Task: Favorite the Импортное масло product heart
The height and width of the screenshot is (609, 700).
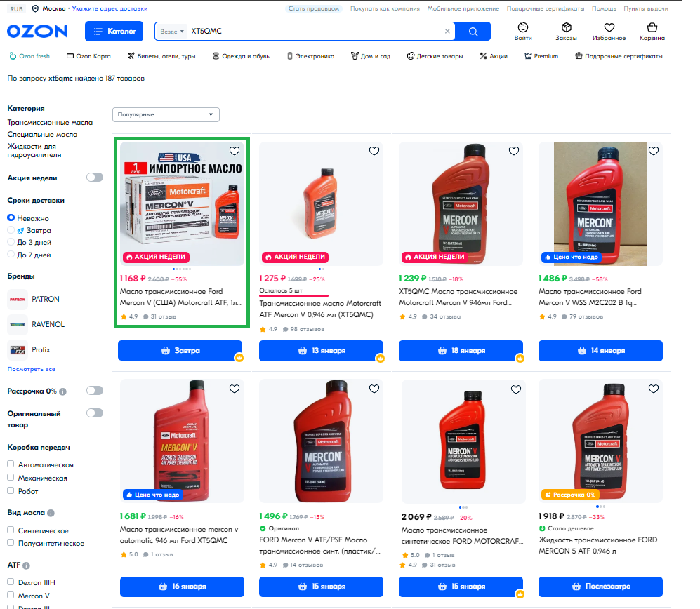Action: click(x=235, y=151)
